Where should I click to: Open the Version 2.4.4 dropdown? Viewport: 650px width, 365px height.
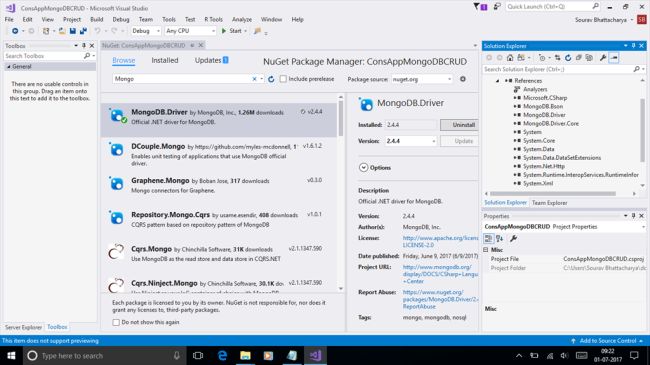click(x=411, y=141)
